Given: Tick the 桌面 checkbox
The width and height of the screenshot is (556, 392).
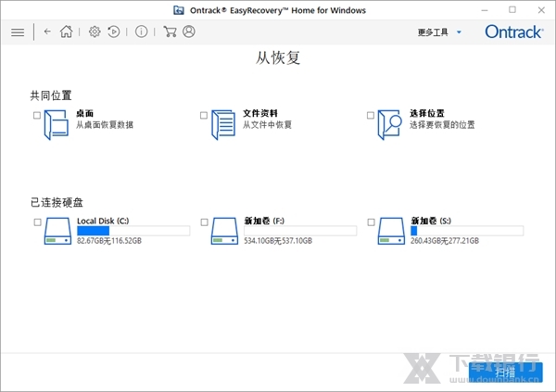Looking at the screenshot, I should click(x=37, y=115).
